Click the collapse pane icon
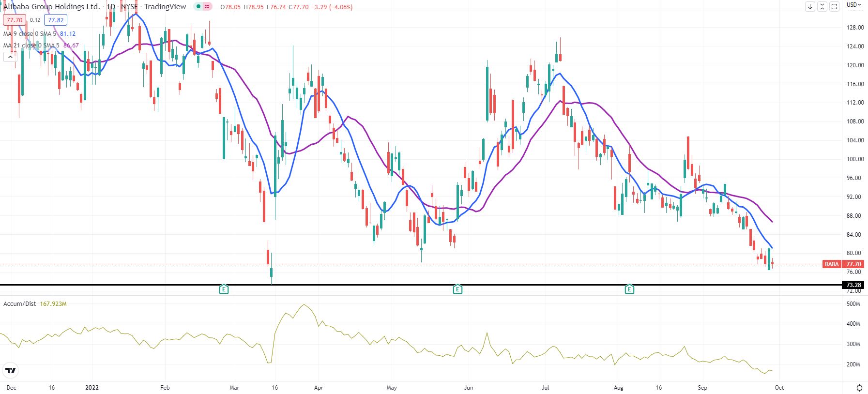This screenshot has height=394, width=868. (x=822, y=6)
